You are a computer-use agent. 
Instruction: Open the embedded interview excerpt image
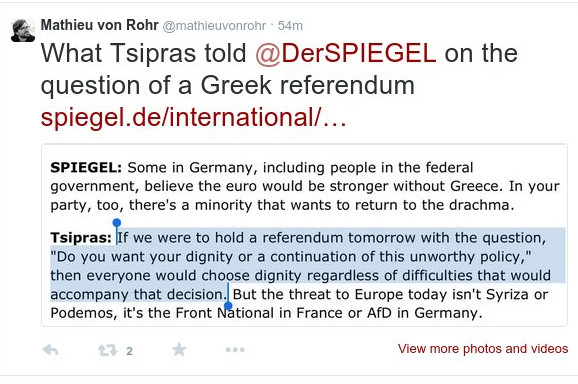(304, 235)
